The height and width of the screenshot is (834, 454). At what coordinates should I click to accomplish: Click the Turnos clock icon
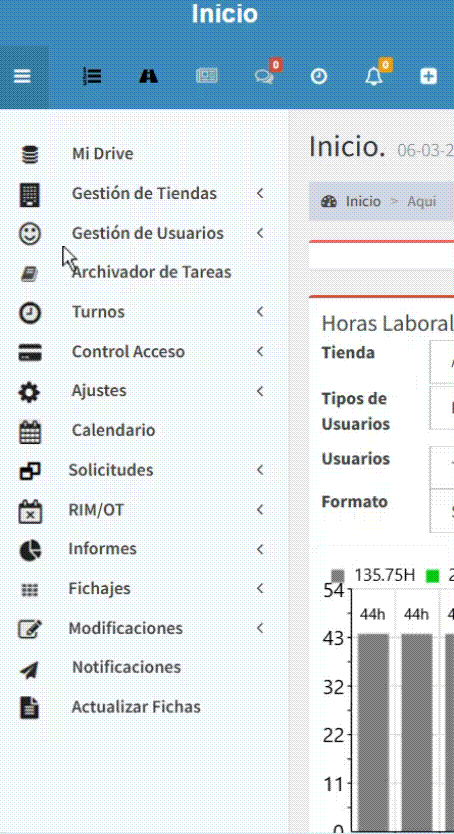(30, 313)
